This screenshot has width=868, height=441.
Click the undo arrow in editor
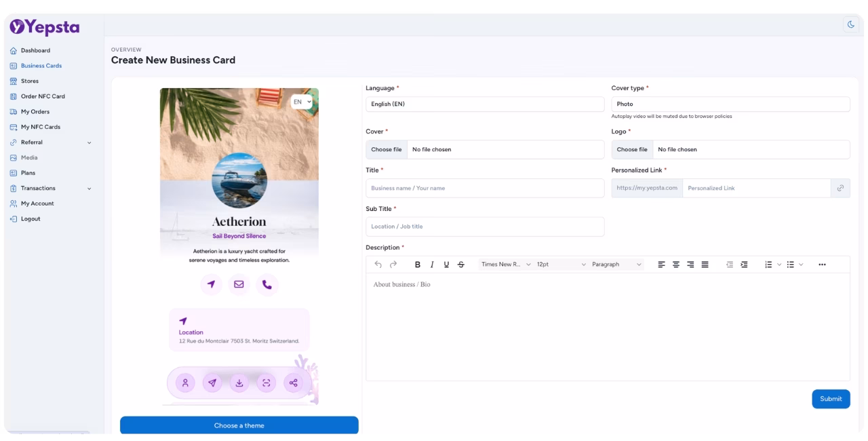click(378, 265)
